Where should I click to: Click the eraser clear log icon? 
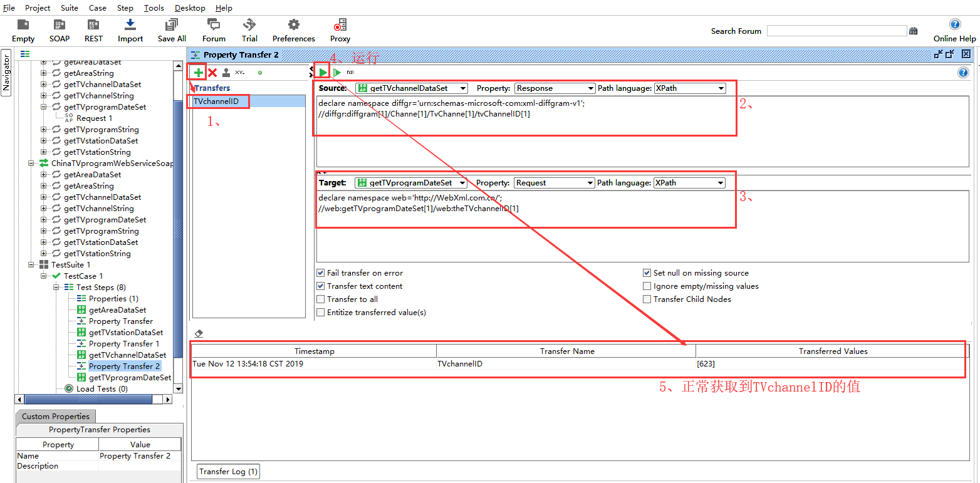[199, 333]
